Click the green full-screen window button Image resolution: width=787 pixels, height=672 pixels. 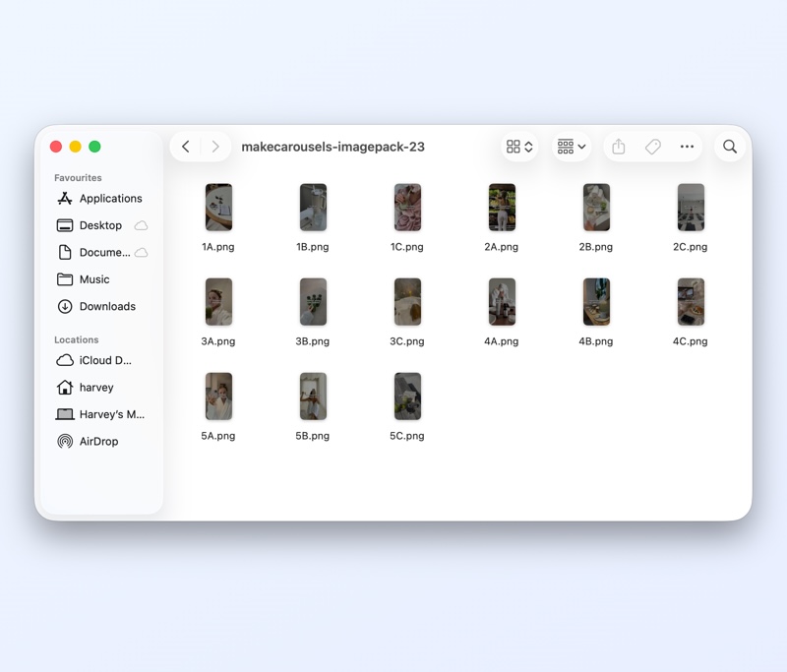coord(94,147)
